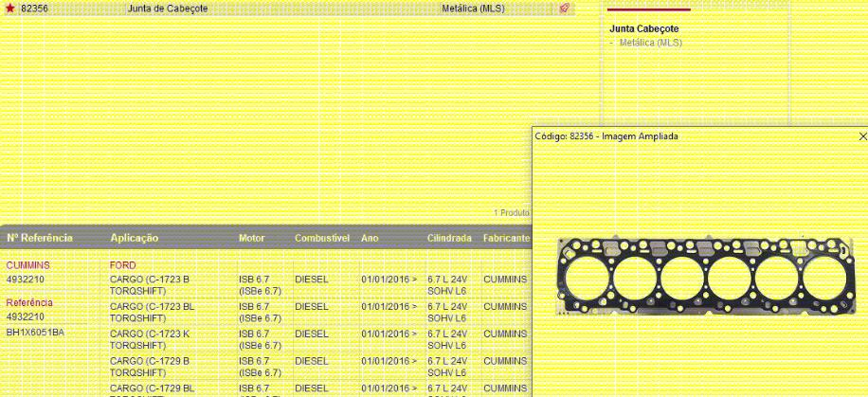This screenshot has height=397, width=868.
Task: Select product code 82356 in the list
Action: (34, 9)
